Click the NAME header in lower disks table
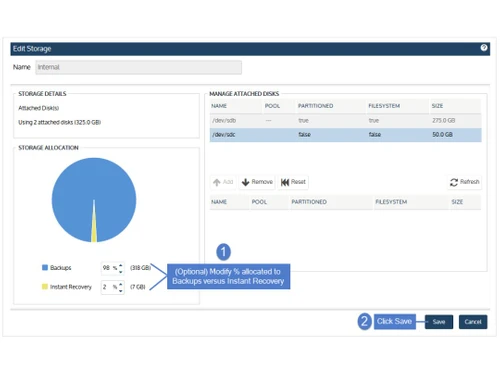500x375 pixels. point(219,202)
